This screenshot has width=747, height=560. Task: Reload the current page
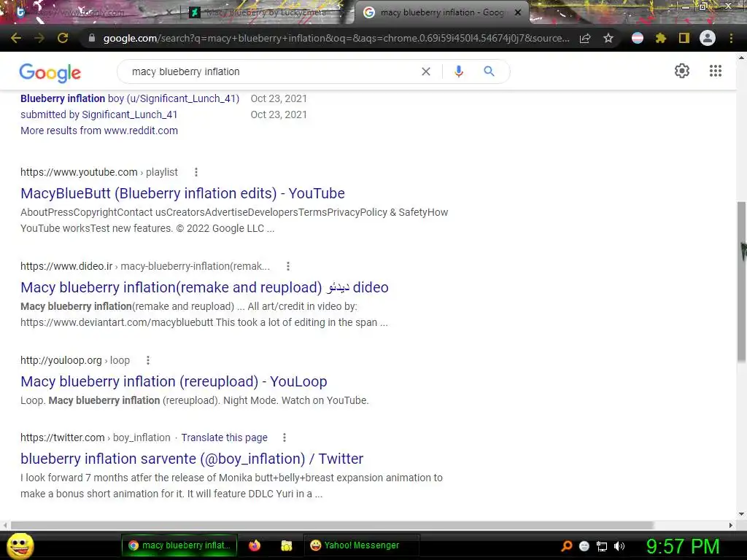(63, 38)
